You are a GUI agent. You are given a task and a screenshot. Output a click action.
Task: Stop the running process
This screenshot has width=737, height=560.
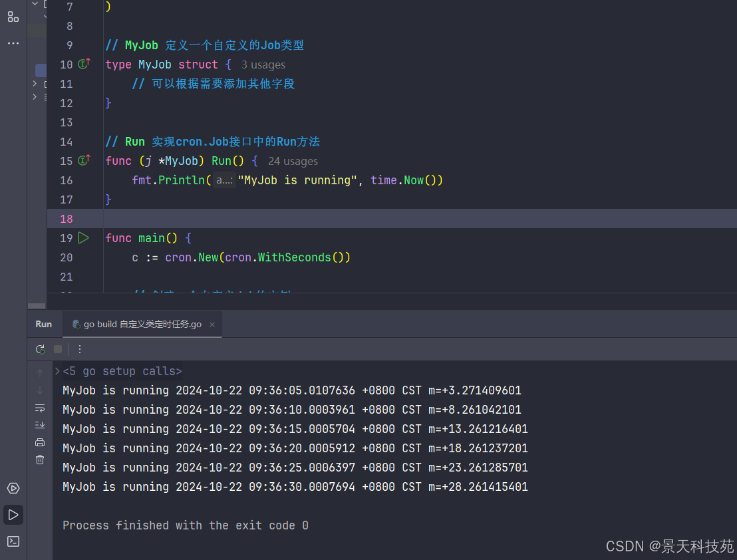[58, 349]
